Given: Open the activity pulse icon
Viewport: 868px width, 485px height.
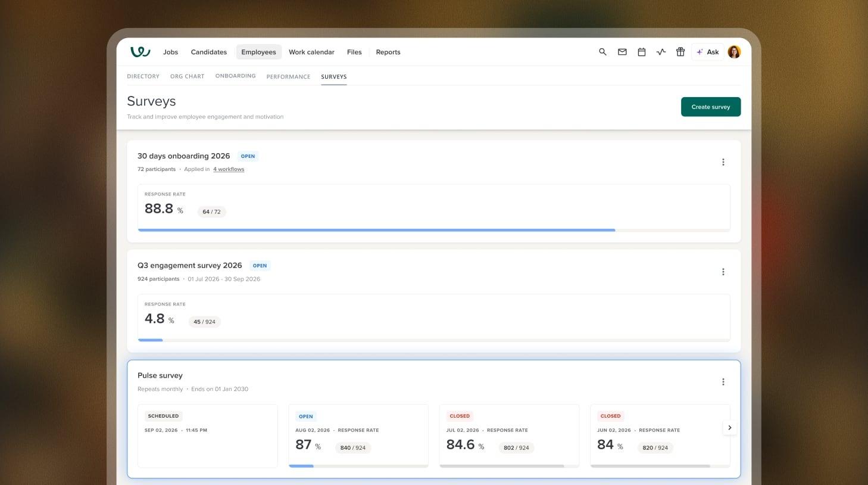Looking at the screenshot, I should click(x=661, y=52).
